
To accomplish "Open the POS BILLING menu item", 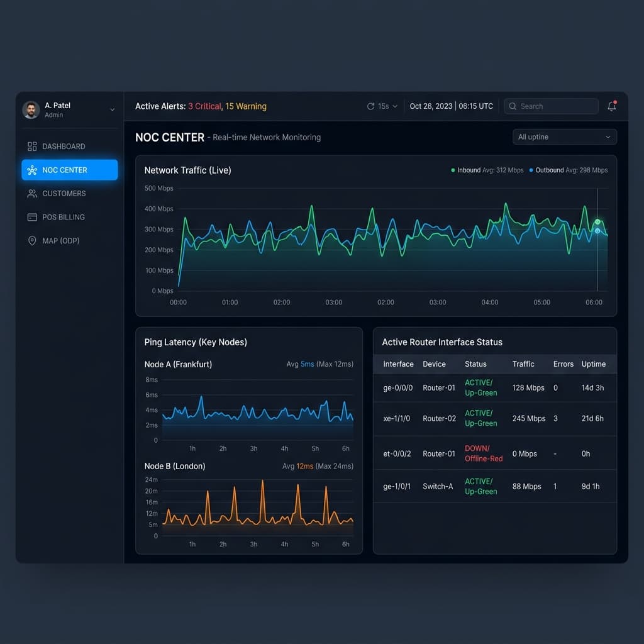I will 70,217.
